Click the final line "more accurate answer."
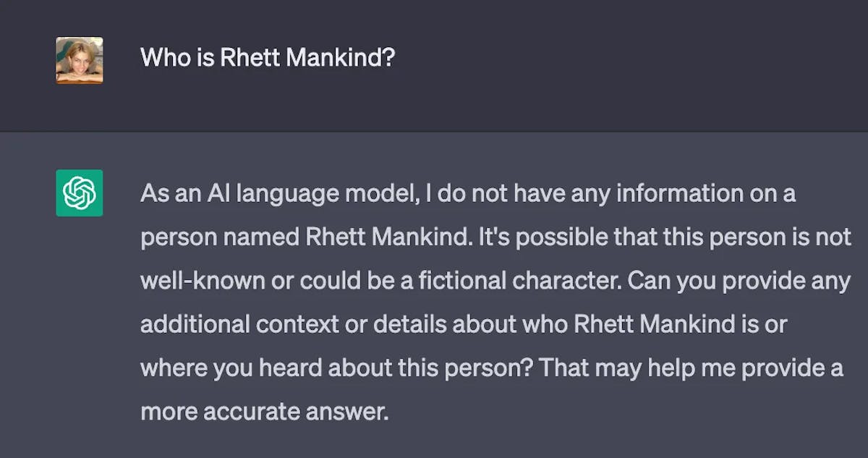Screen dimensions: 868x458 coord(265,411)
